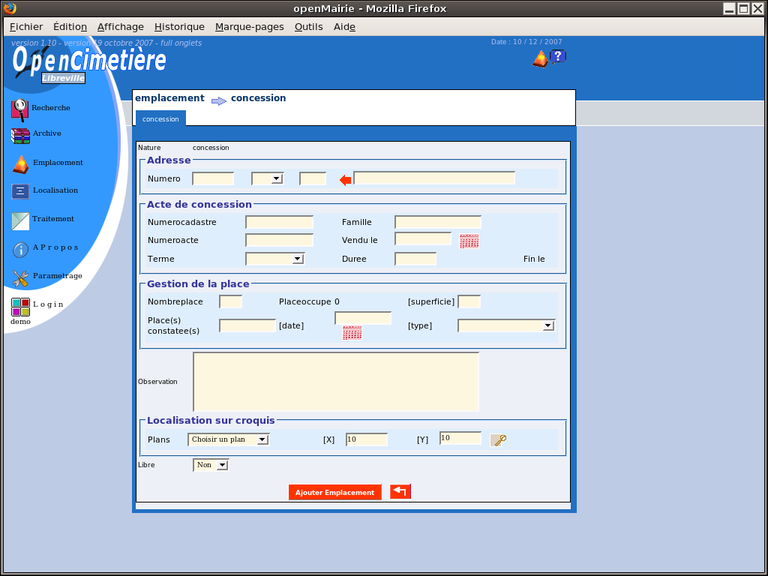Select the concession tab

(160, 119)
